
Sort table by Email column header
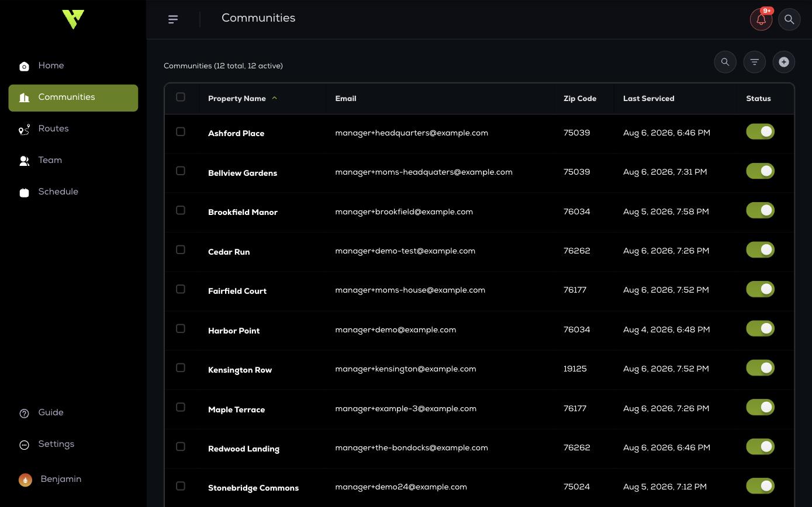[345, 99]
